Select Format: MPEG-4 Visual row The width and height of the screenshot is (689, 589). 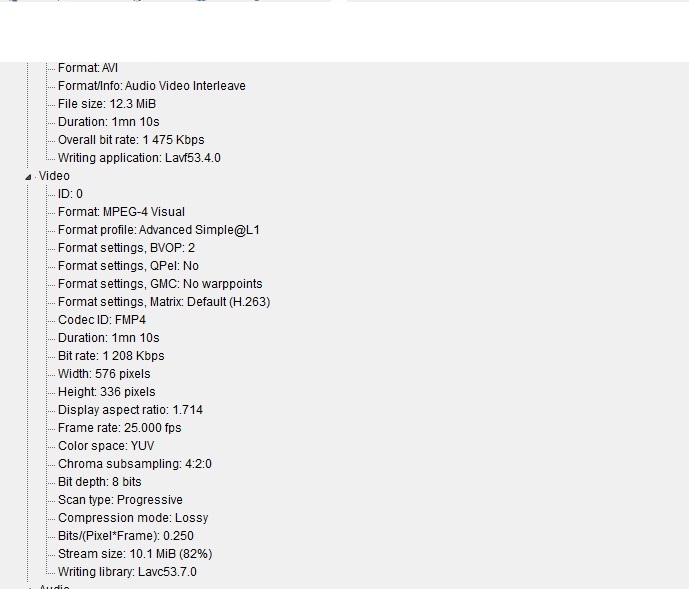(121, 212)
